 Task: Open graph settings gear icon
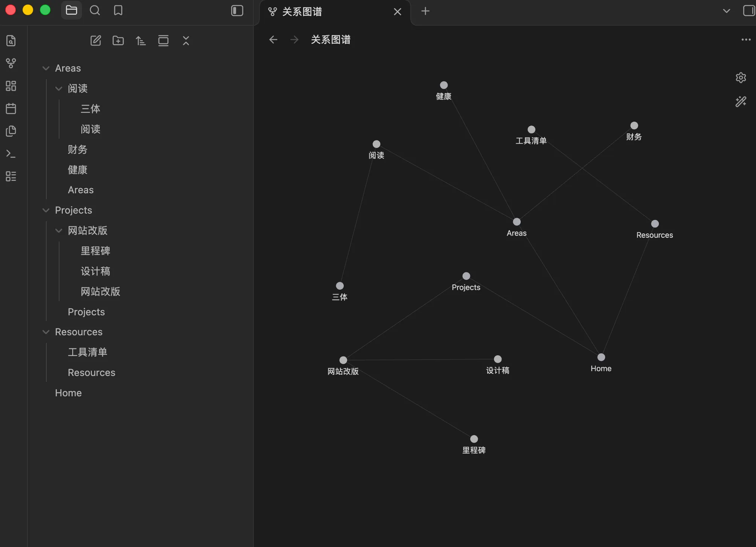point(741,78)
